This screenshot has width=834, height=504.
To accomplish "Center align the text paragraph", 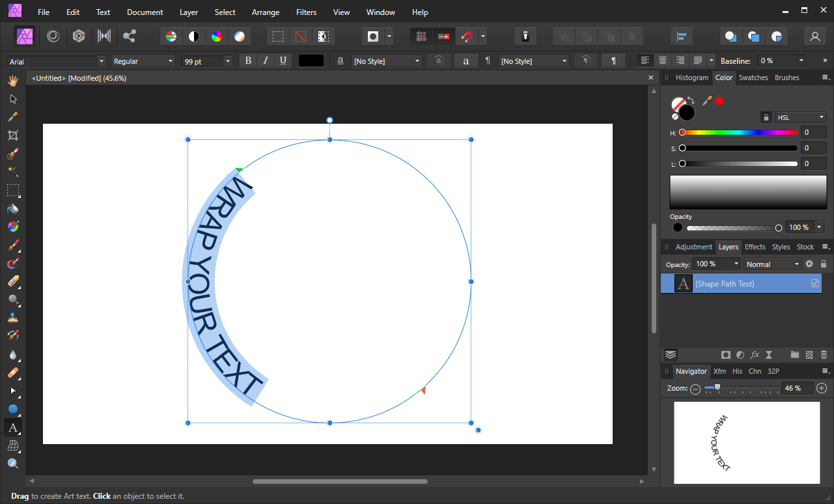I will coord(662,61).
